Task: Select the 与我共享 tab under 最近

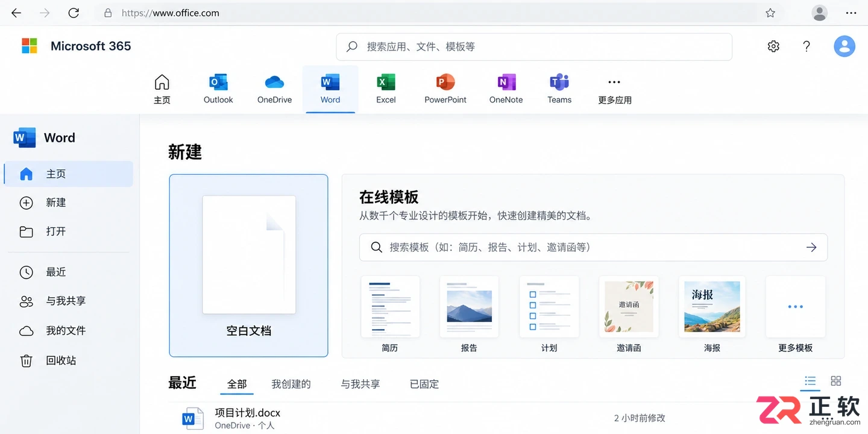Action: pos(360,384)
